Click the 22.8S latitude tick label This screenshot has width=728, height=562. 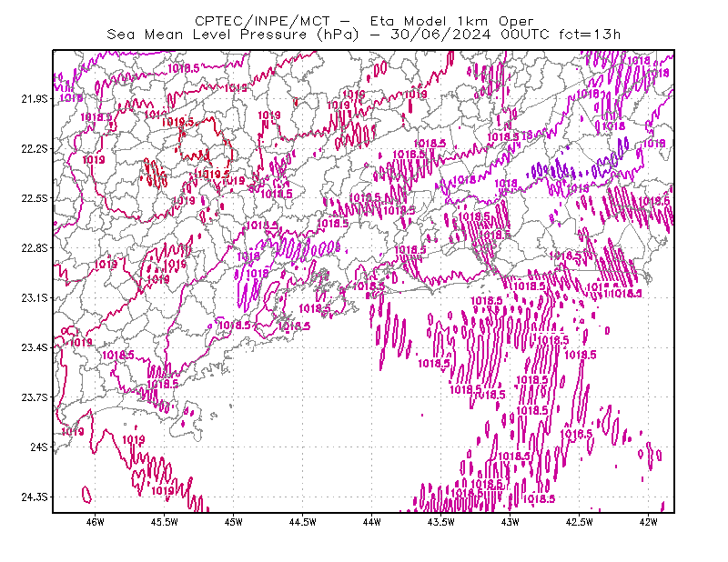(x=34, y=248)
